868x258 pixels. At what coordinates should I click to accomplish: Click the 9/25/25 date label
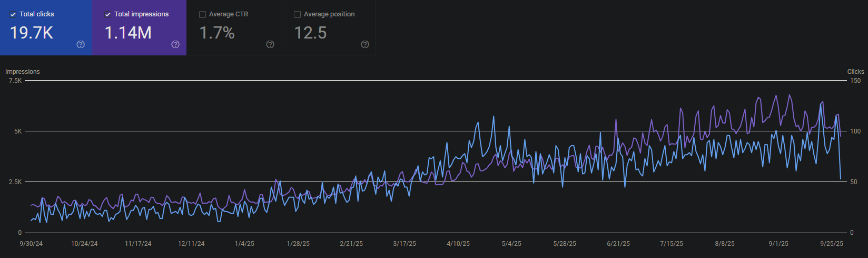coord(832,244)
